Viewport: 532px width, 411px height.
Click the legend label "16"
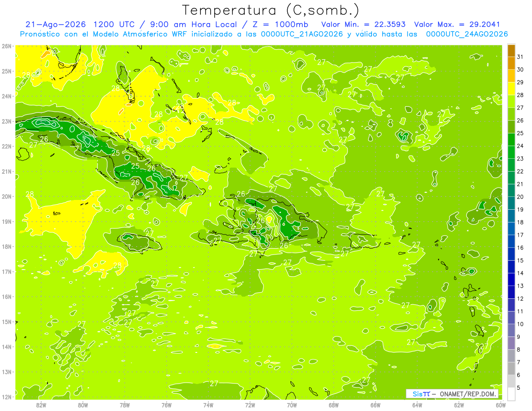(x=520, y=248)
